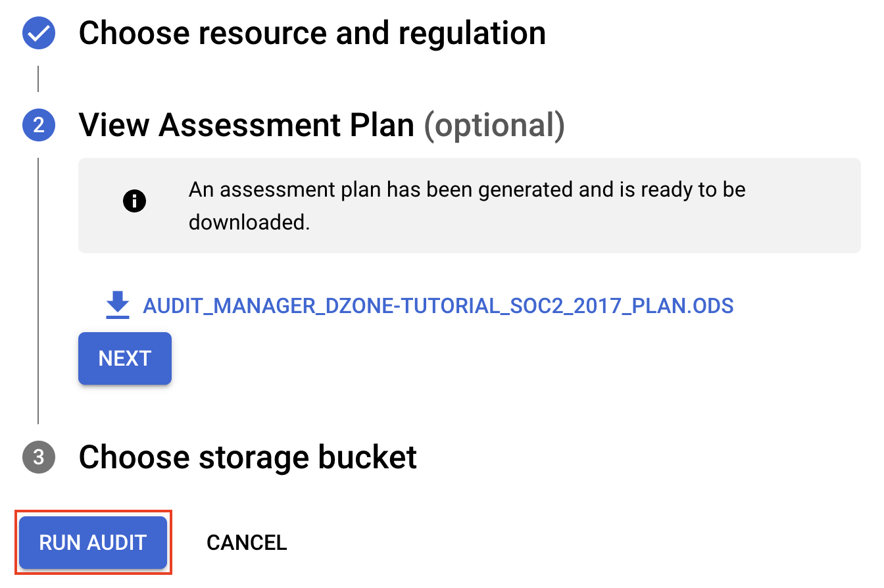884x588 pixels.
Task: Expand the Choose resource and regulation section
Action: point(312,32)
